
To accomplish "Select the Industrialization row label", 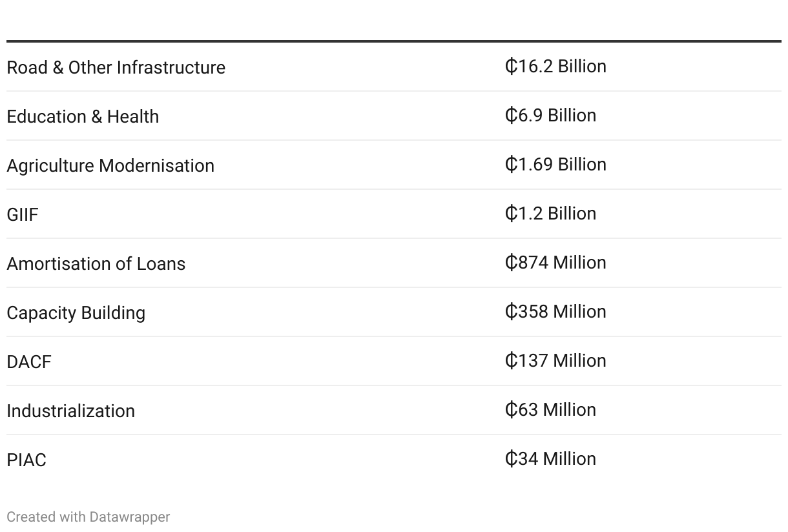I will coord(71,411).
